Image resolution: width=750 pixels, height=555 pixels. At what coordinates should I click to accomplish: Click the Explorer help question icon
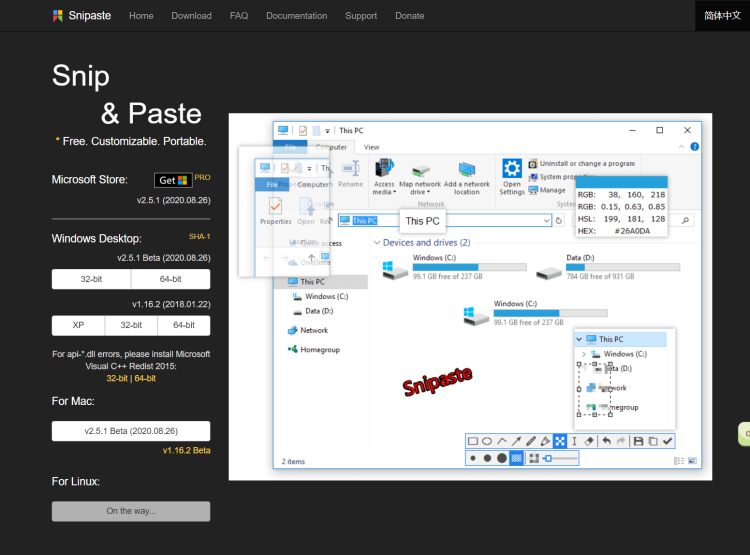click(x=695, y=147)
